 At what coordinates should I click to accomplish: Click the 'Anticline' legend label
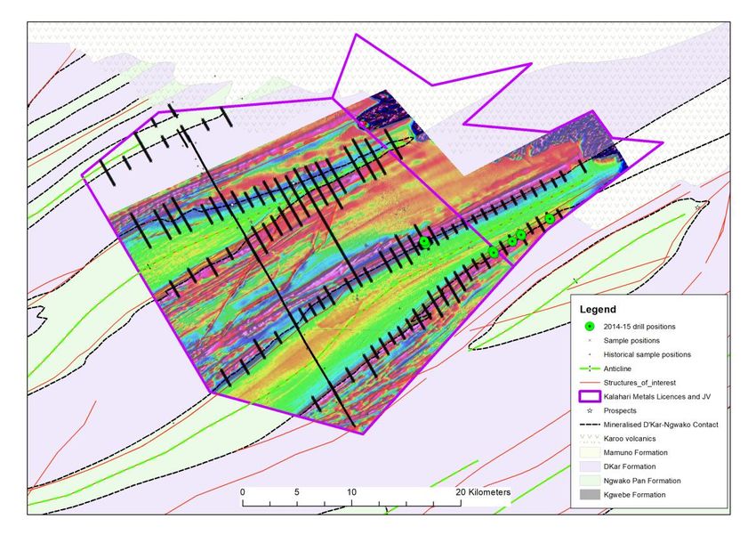[617, 369]
